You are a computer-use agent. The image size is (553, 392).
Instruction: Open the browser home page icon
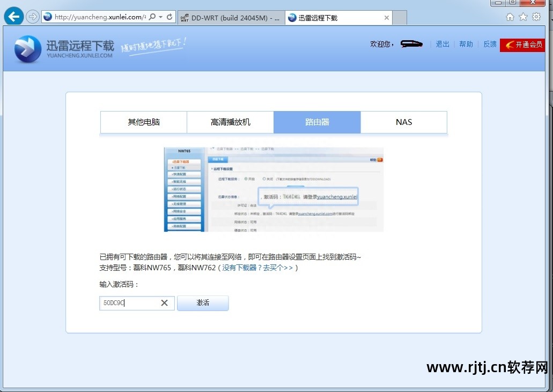point(510,17)
